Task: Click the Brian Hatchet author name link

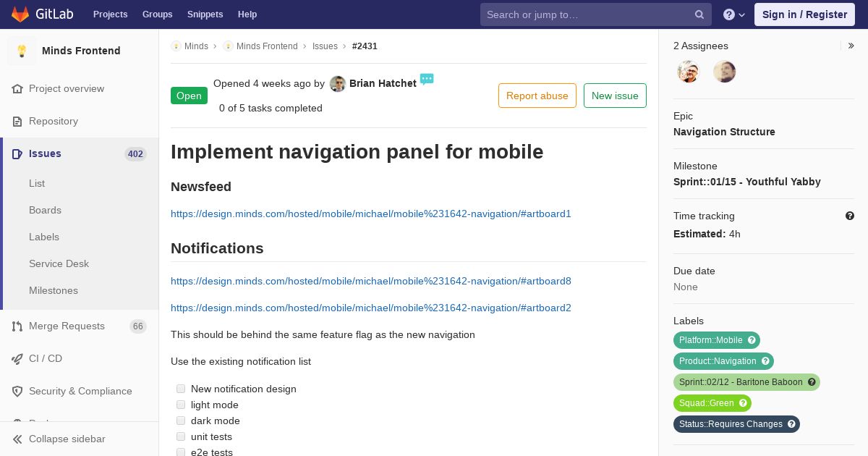Action: (383, 83)
